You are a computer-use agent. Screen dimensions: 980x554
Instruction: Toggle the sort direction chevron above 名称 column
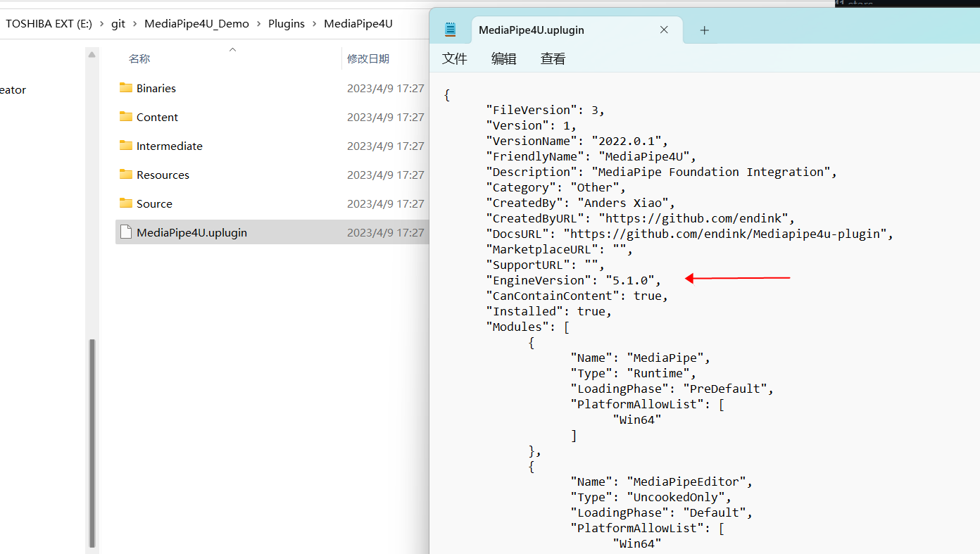click(232, 49)
